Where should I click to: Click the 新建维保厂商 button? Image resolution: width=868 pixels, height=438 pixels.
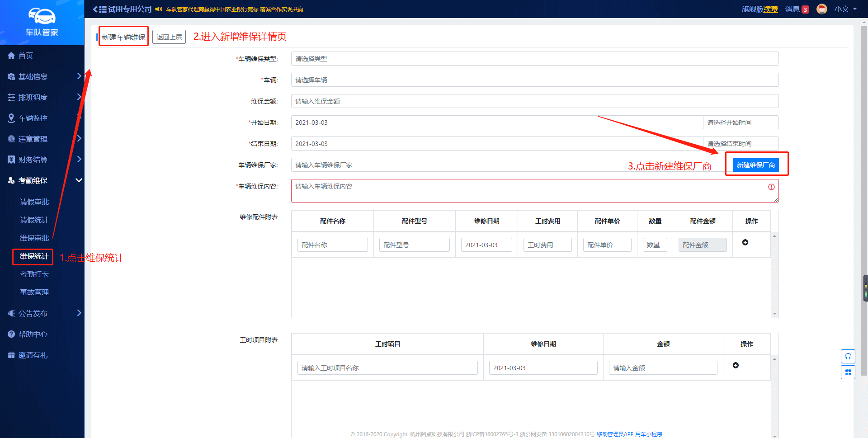coord(755,165)
